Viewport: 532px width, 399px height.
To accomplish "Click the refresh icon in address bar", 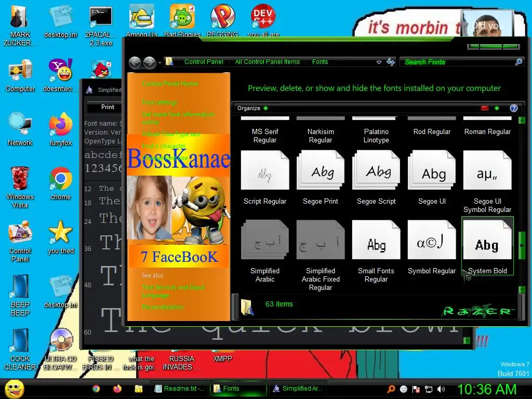I will point(391,62).
